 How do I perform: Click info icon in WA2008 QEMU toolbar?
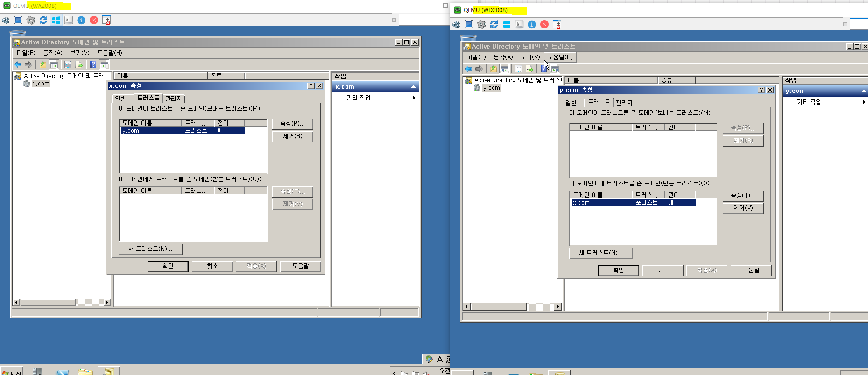81,20
